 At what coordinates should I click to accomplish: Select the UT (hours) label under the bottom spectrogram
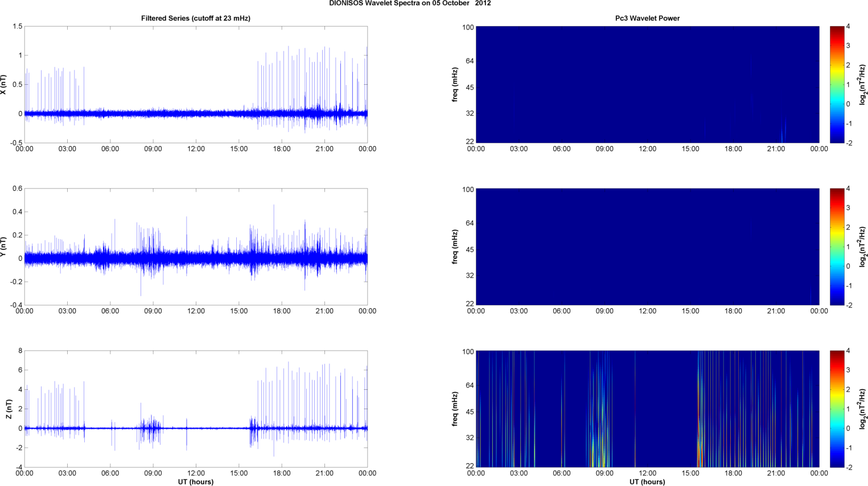pyautogui.click(x=647, y=482)
